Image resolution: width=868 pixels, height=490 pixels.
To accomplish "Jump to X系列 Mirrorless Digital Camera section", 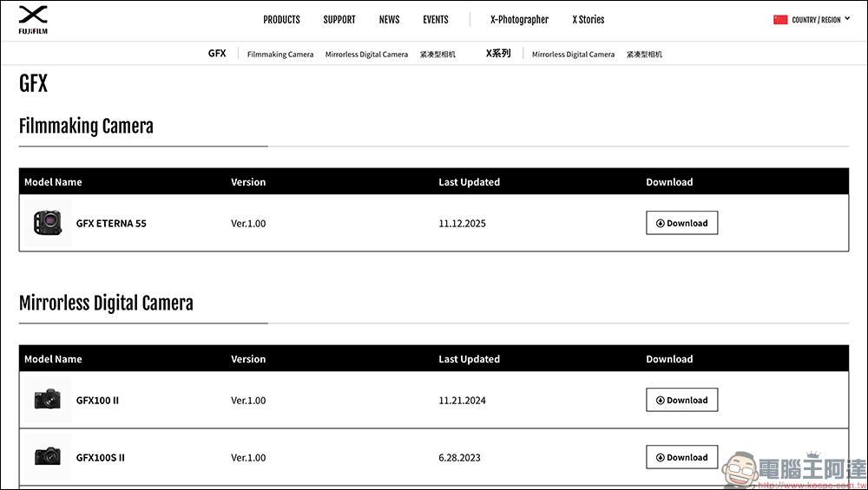I will 573,54.
